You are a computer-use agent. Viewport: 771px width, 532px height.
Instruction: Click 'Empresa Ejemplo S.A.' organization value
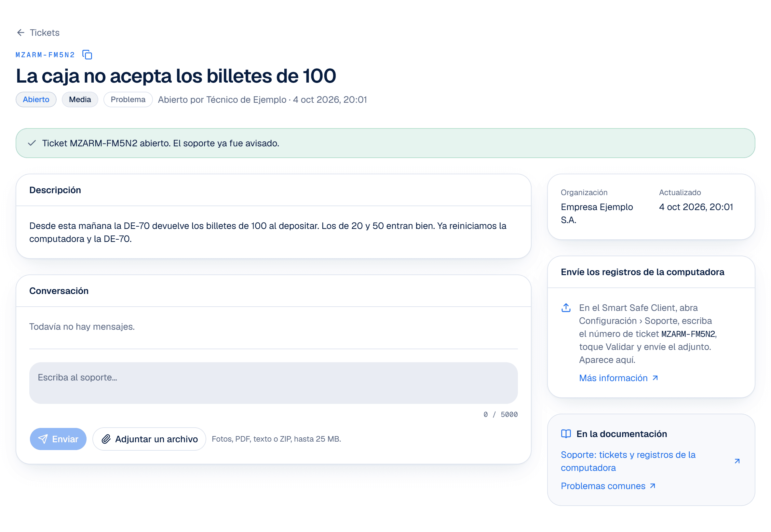[597, 213]
